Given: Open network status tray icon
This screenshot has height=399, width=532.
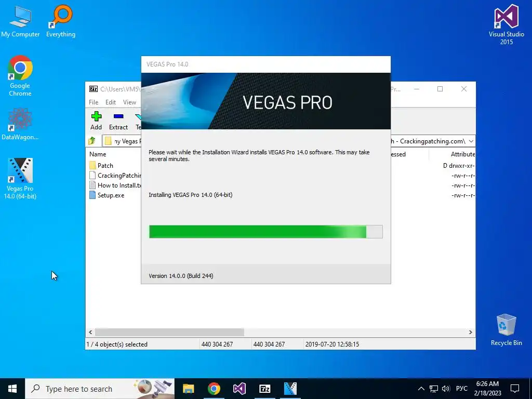Looking at the screenshot, I should pos(434,389).
